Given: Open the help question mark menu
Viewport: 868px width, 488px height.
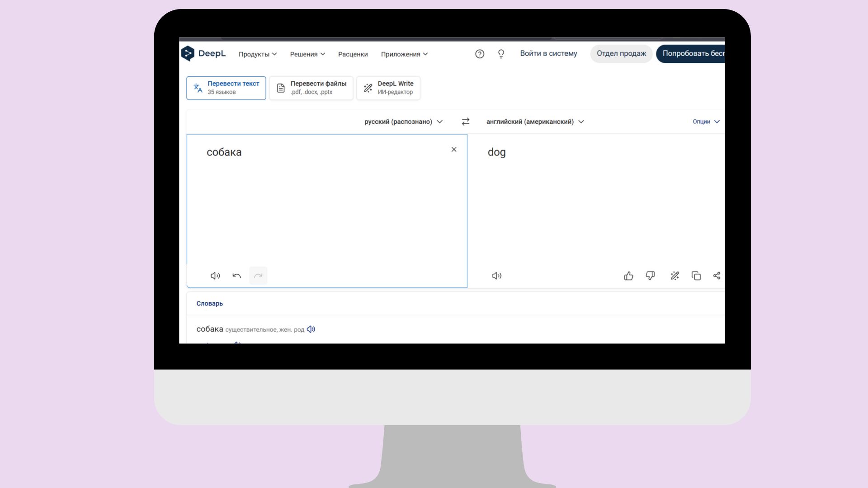Looking at the screenshot, I should [x=480, y=54].
